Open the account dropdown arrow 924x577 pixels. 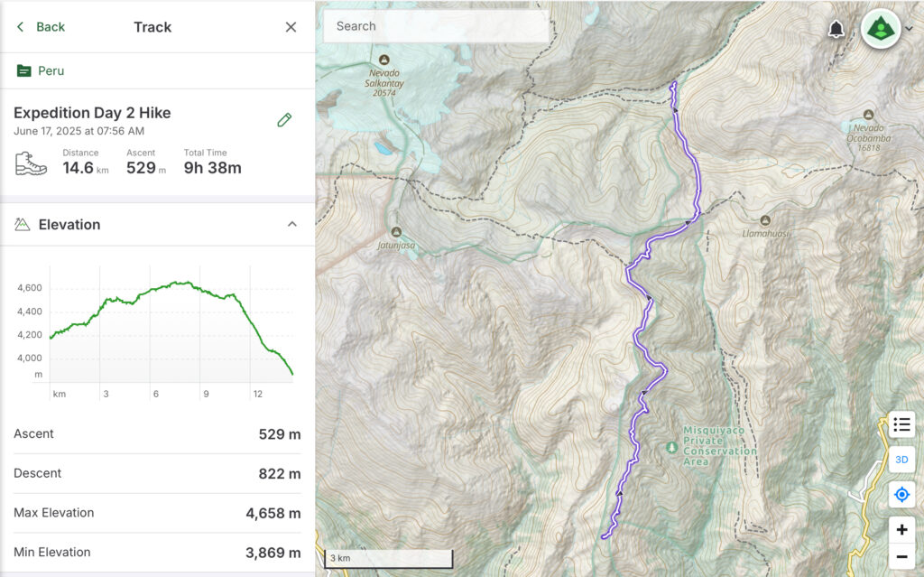coord(909,29)
